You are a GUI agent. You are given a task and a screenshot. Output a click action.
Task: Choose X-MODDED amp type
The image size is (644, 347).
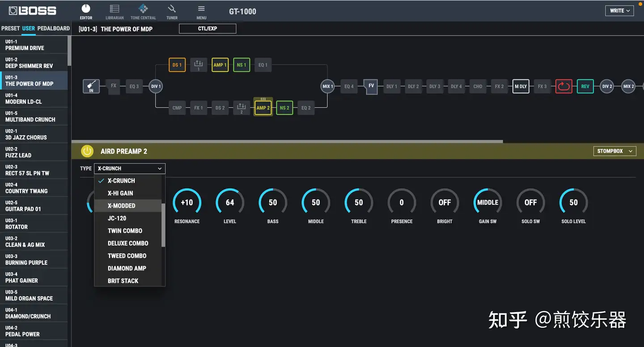128,206
